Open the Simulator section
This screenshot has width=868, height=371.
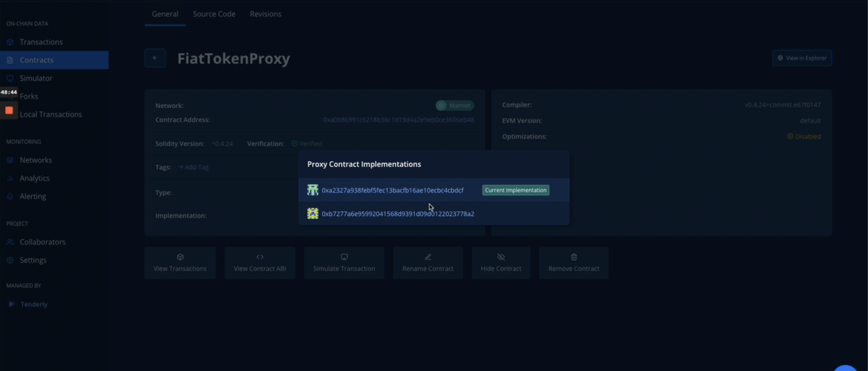(x=36, y=78)
